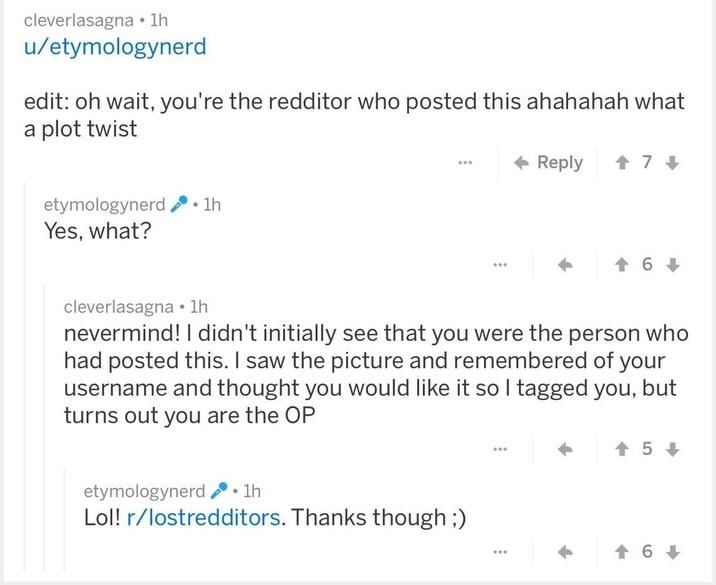
Task: Downvote cleverlasagna's top comment with 7 points
Action: pos(672,162)
